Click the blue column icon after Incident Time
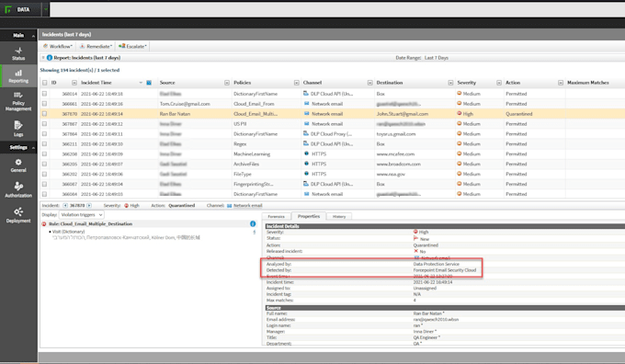Screen dimensions: 625x364 (x=149, y=83)
